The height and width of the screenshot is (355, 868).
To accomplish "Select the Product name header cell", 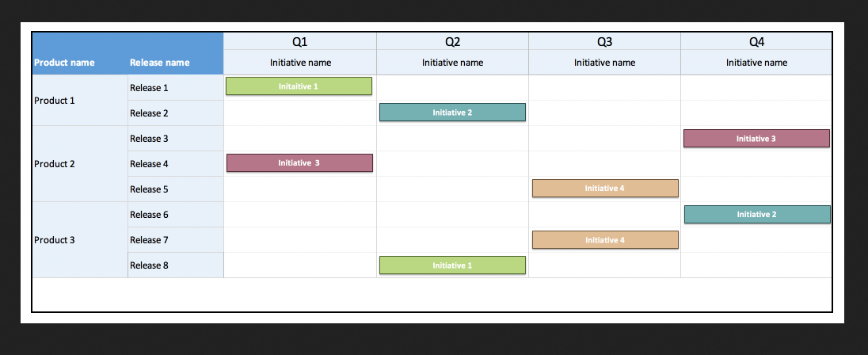I will point(80,54).
